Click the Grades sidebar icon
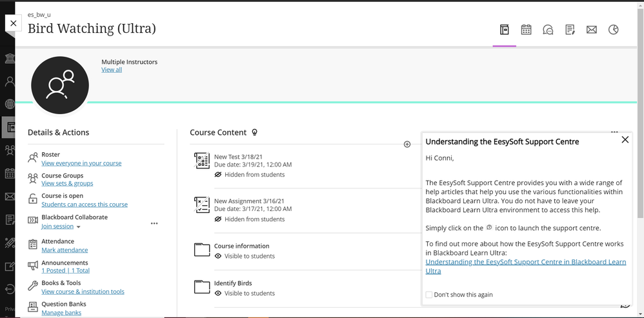The width and height of the screenshot is (644, 318). click(x=10, y=219)
